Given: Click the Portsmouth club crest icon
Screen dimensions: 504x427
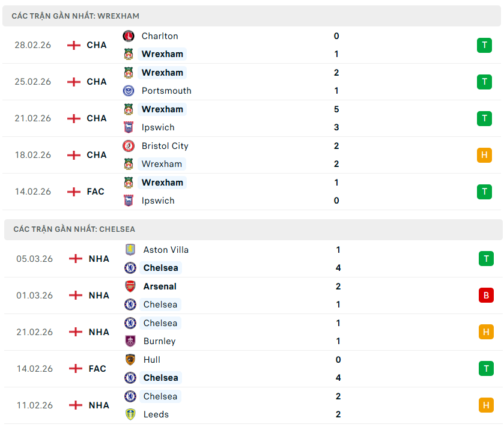Looking at the screenshot, I should [x=129, y=91].
